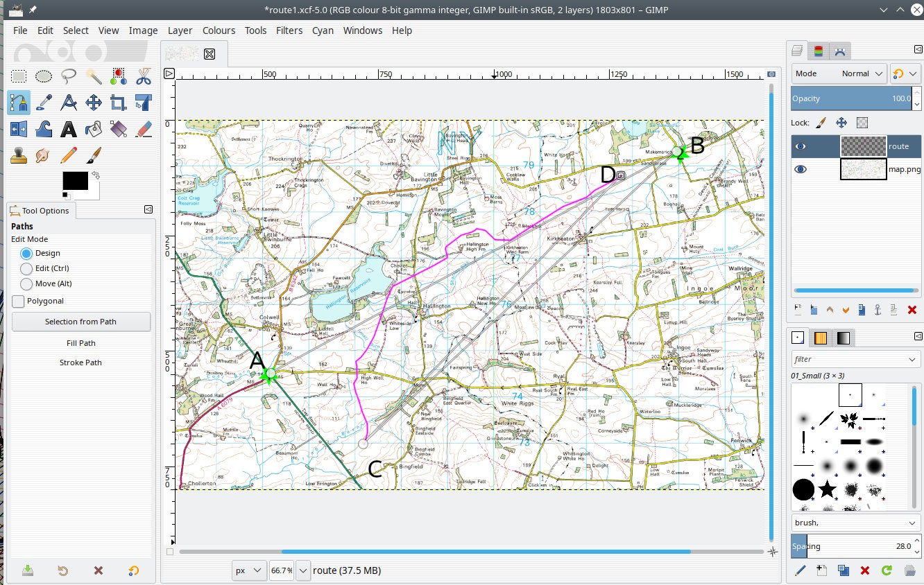Select the Measure compass tool
Viewport: 924px width, 585px height.
click(69, 103)
